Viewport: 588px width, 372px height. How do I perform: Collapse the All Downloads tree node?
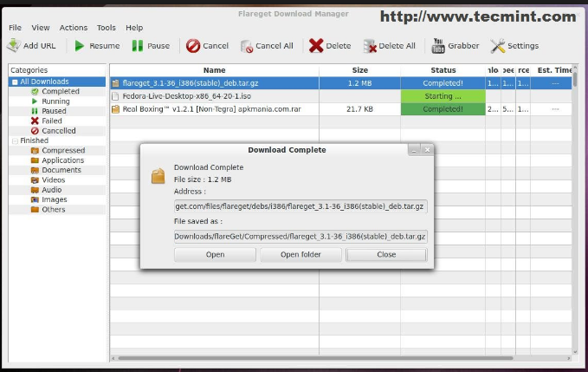point(15,82)
